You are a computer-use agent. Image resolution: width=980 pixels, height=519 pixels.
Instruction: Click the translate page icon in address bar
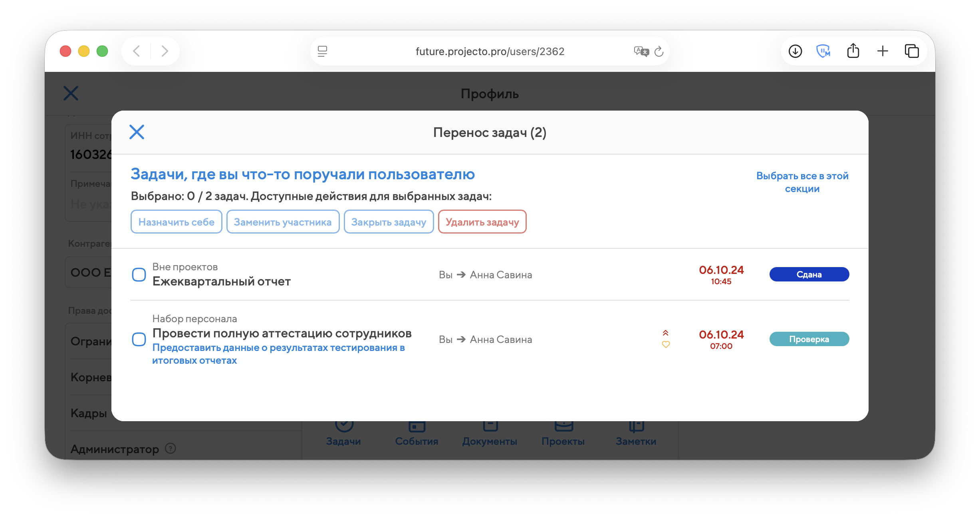pyautogui.click(x=641, y=52)
